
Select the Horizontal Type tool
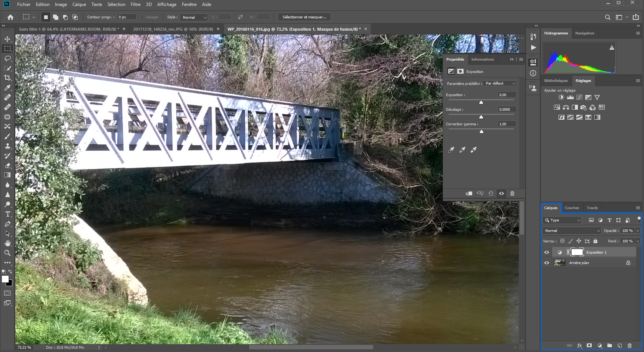[7, 214]
